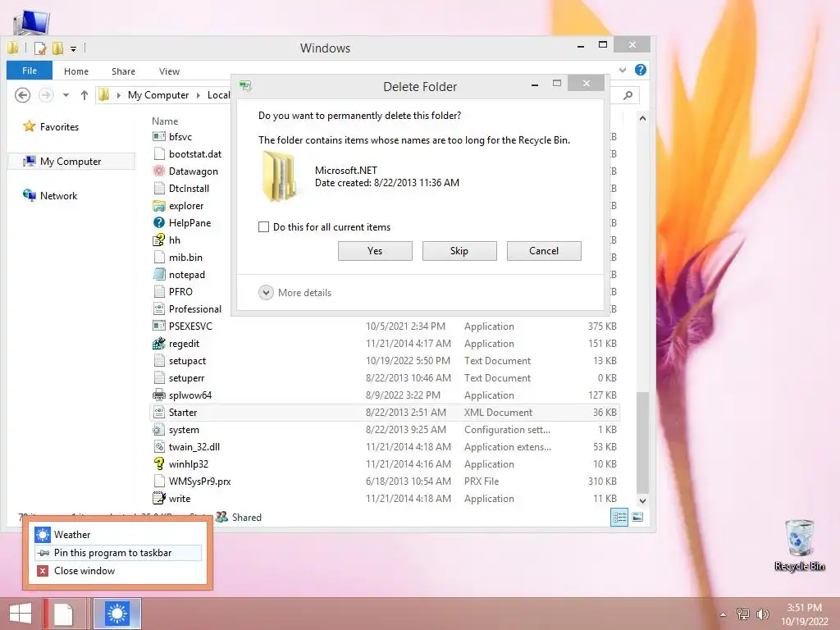Select the explorer application icon

(x=159, y=206)
